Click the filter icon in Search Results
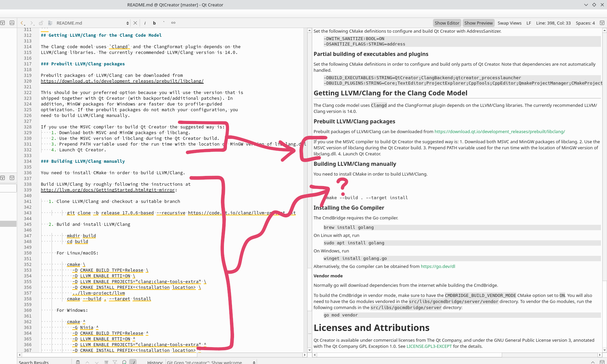 pyautogui.click(x=115, y=362)
